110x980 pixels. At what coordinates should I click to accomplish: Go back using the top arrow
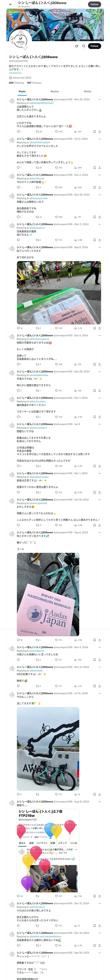[11, 4]
